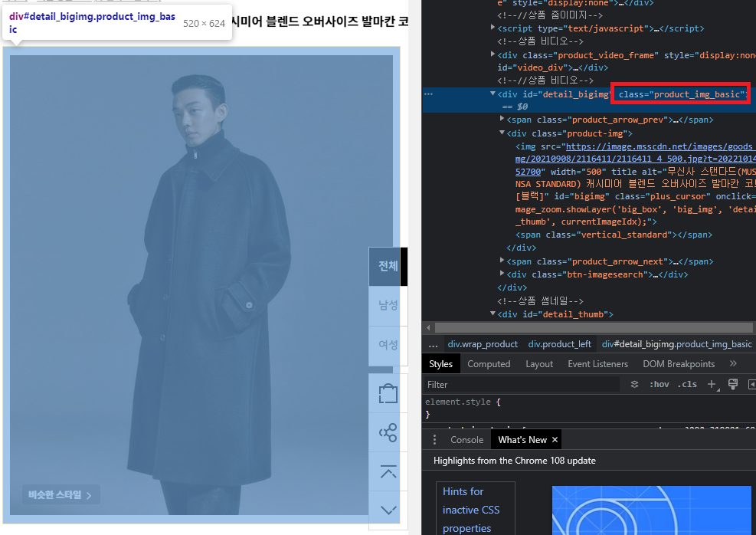
Task: Click the rendering emulation paintbrush icon
Action: (x=733, y=385)
